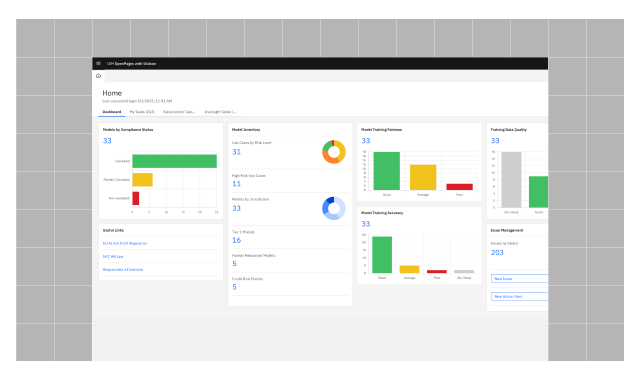Click the Useful Links card title
This screenshot has height=380, width=640.
click(113, 231)
